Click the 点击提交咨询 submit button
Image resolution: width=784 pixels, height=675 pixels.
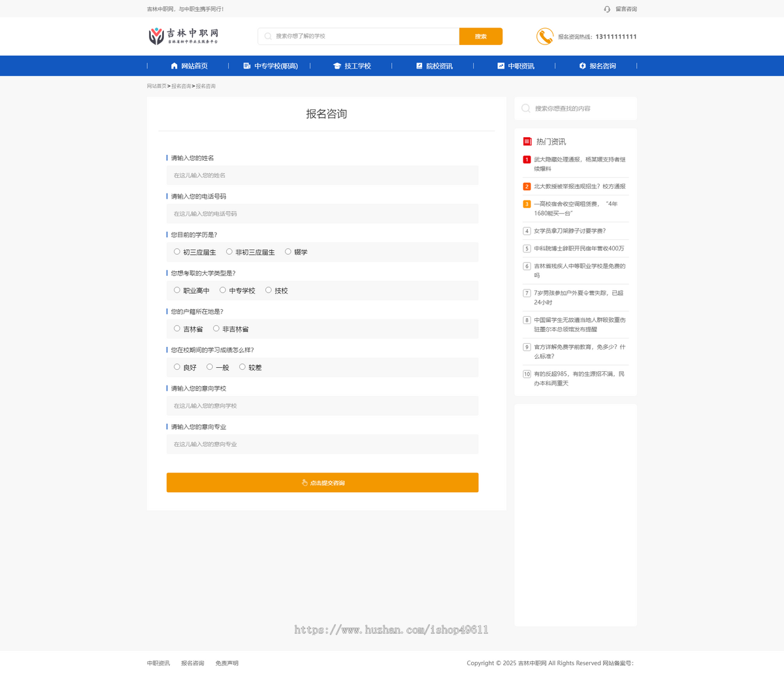tap(322, 482)
